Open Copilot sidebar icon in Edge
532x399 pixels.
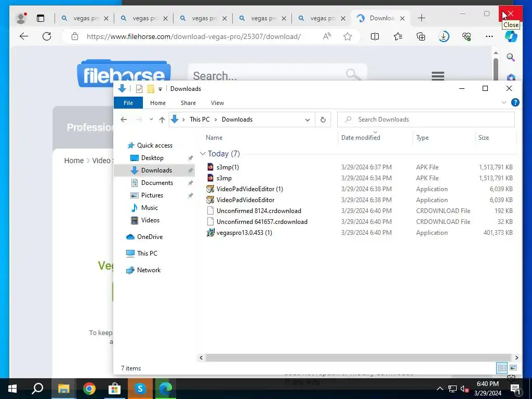click(511, 36)
